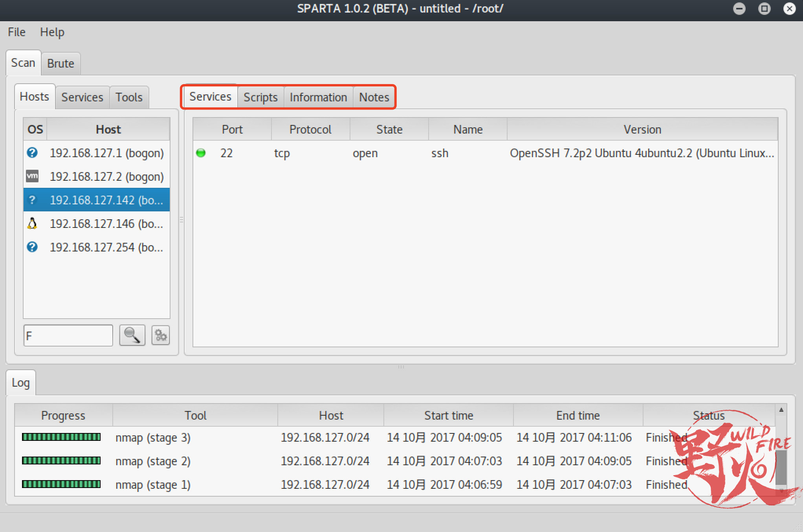Click the log Host column header
Screen dimensions: 803x532
[331, 415]
